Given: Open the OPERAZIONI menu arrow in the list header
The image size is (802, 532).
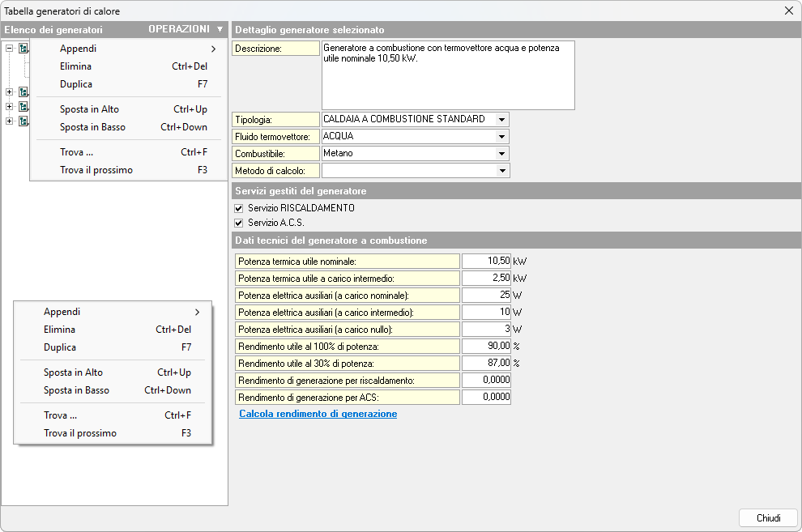Looking at the screenshot, I should coord(220,29).
